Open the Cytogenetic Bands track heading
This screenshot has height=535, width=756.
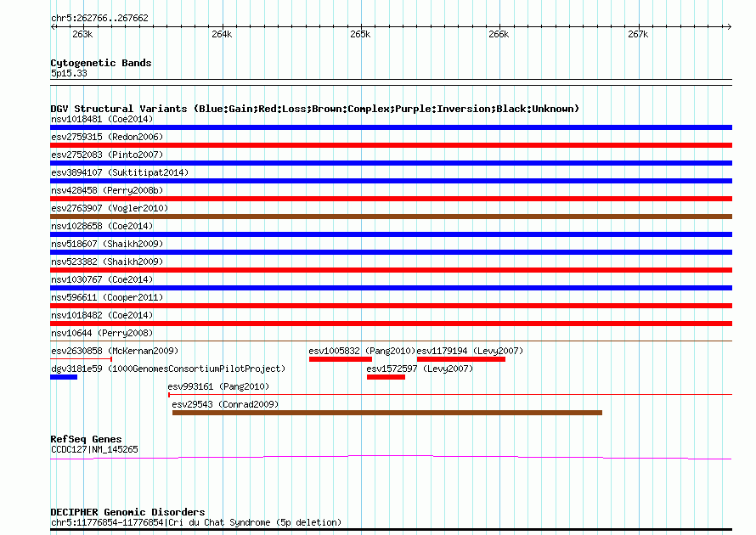pos(100,63)
